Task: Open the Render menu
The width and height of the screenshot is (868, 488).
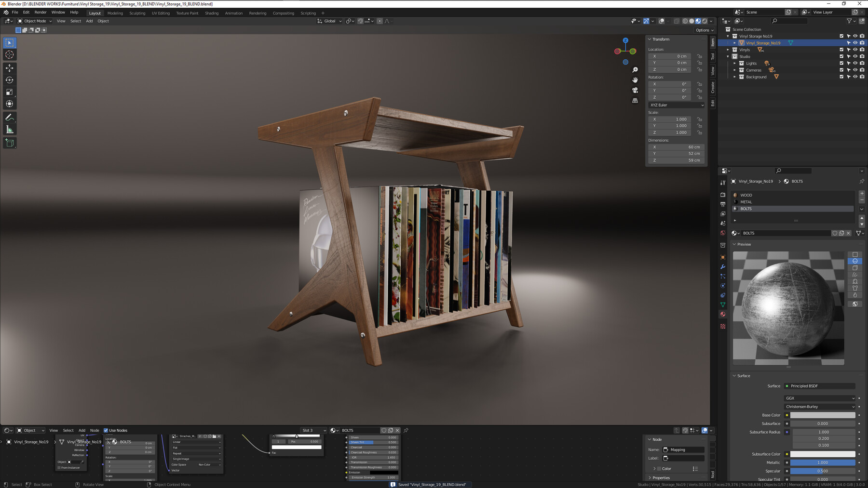Action: [41, 12]
